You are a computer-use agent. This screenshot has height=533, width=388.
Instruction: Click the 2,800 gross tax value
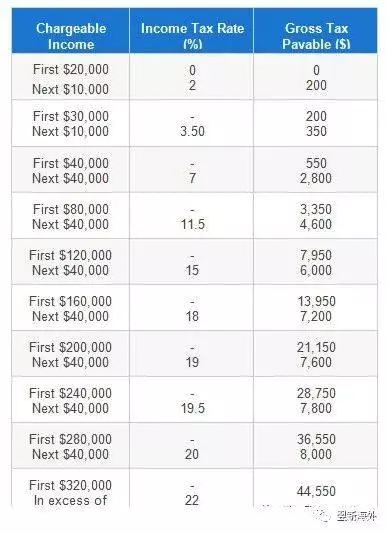(x=316, y=178)
